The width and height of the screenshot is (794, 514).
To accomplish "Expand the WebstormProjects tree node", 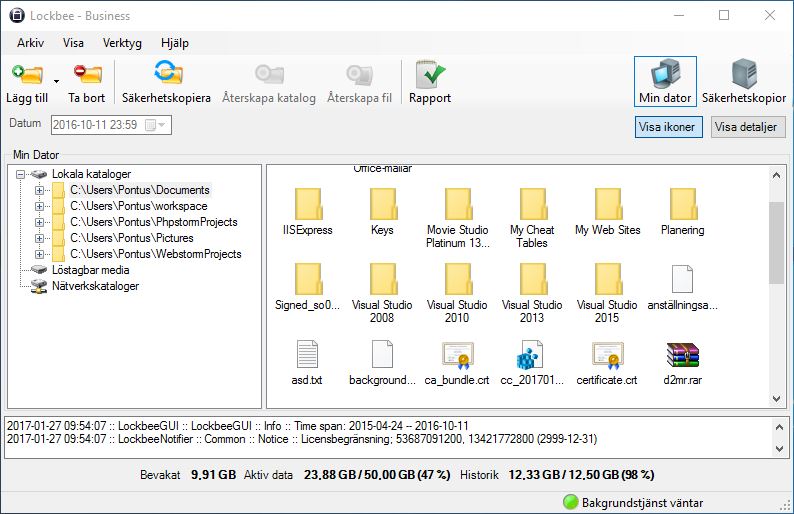I will (39, 254).
